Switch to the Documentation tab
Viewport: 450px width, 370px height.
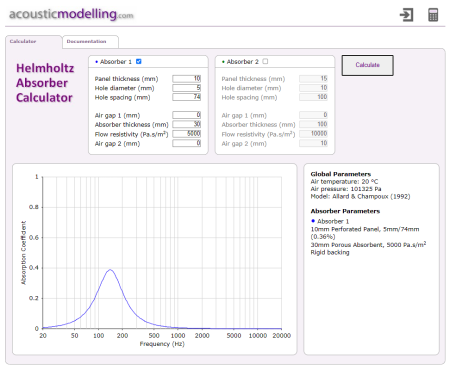pyautogui.click(x=90, y=42)
